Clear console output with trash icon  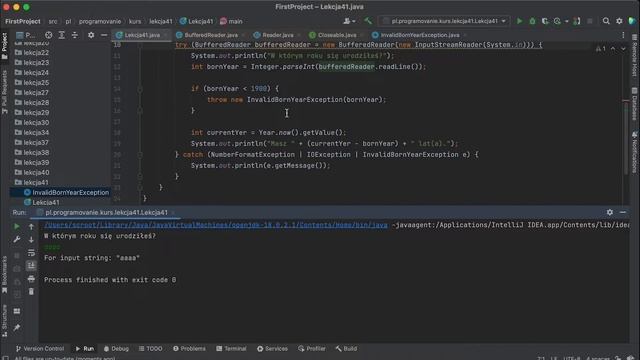click(x=31, y=291)
